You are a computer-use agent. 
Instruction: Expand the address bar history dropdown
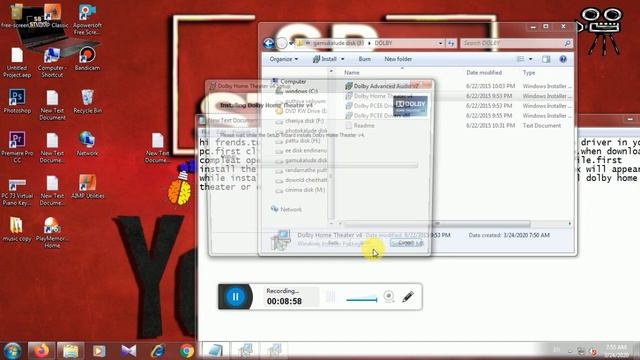440,43
